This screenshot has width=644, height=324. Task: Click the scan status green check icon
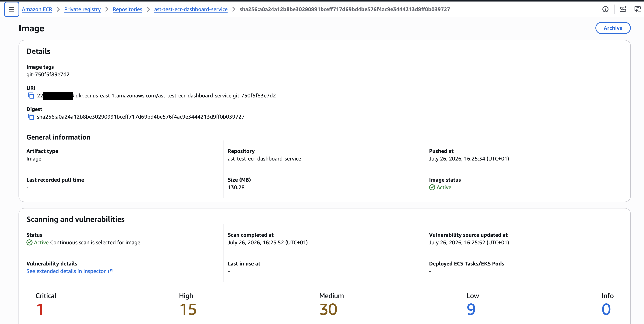click(x=29, y=243)
